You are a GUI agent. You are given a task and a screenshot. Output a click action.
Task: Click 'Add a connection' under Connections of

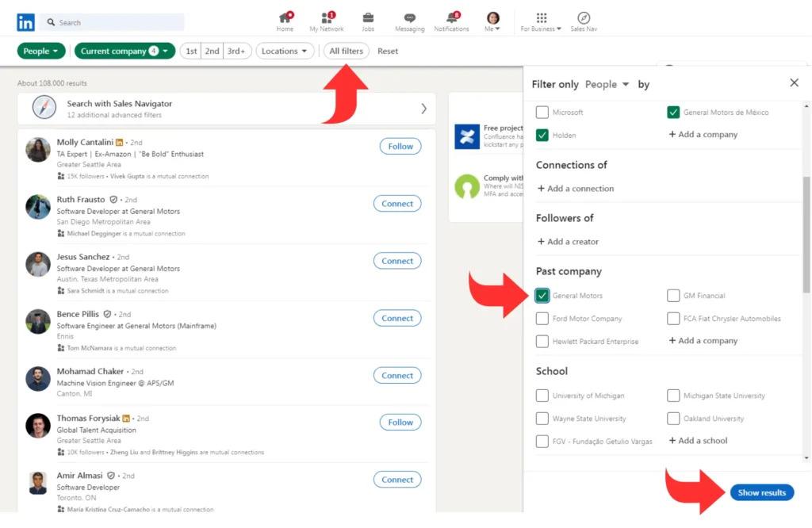(x=576, y=189)
